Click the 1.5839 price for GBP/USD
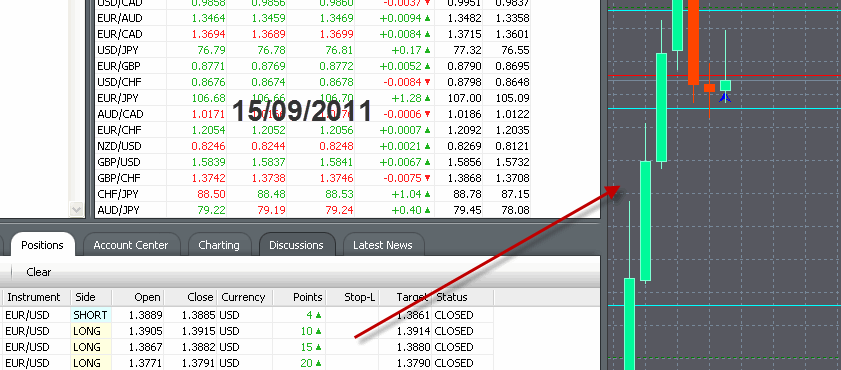 click(208, 162)
